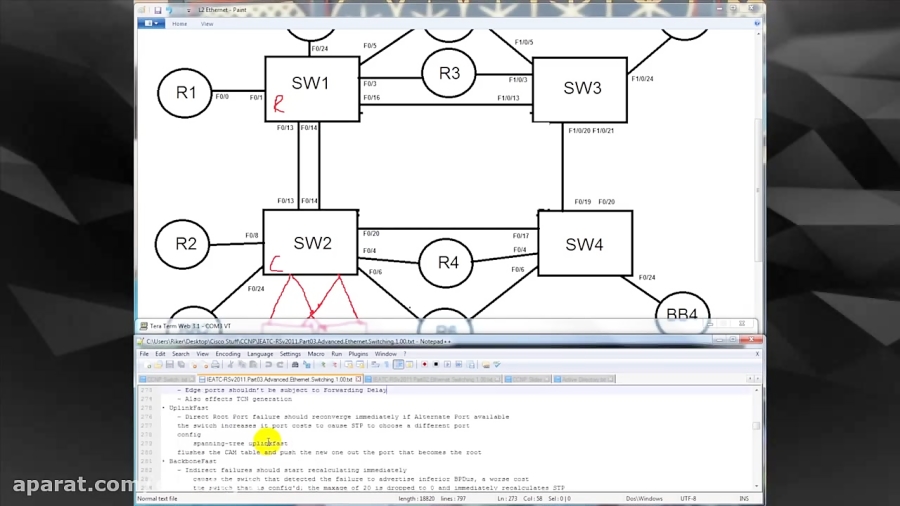Open the Encoding menu

tap(228, 354)
